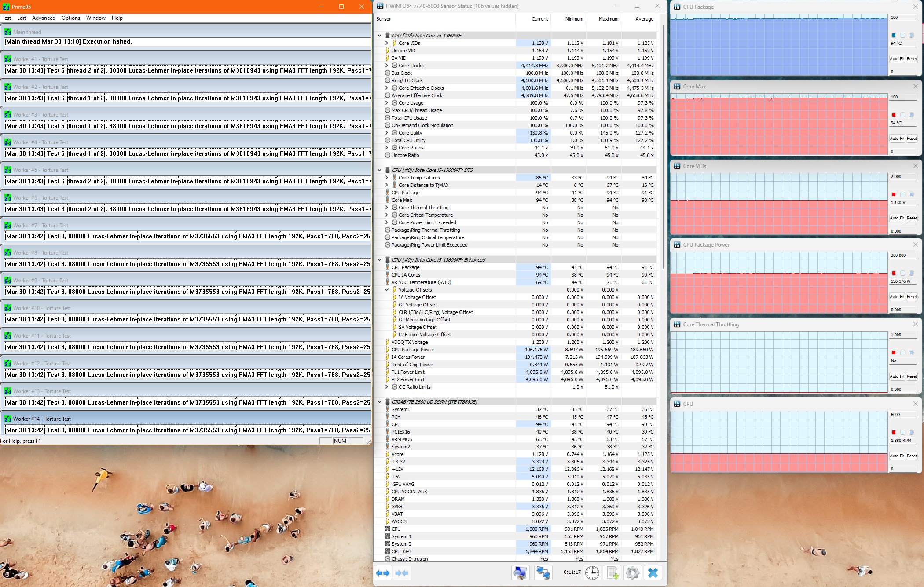Open the Options menu in Prime95
The width and height of the screenshot is (924, 587).
pos(70,18)
